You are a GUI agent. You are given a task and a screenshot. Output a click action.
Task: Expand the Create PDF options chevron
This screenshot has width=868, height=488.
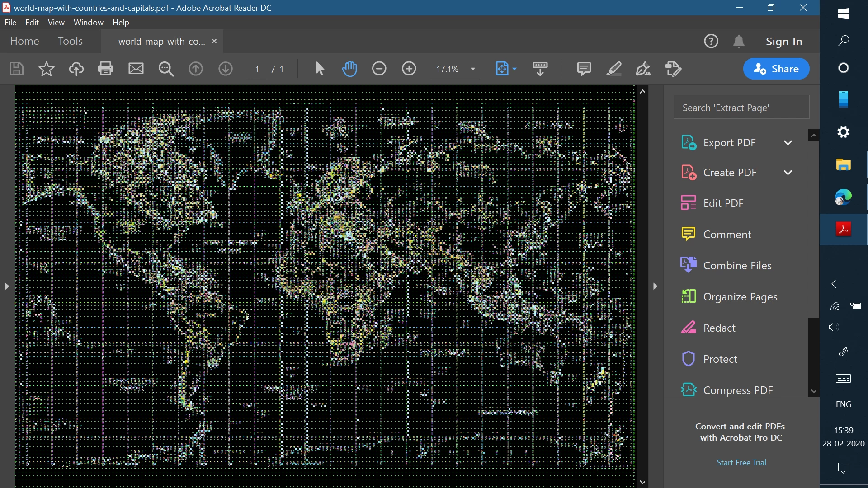(788, 173)
